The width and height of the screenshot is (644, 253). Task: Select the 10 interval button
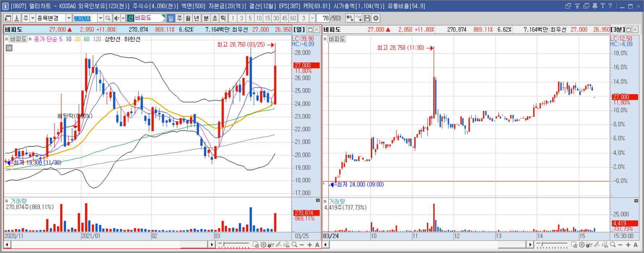[259, 18]
